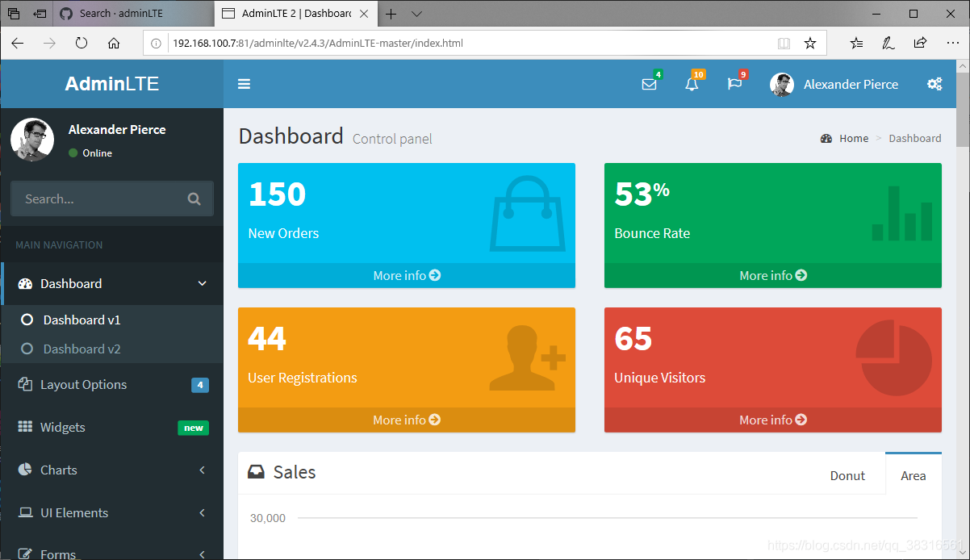Click the browser share icon

(920, 43)
